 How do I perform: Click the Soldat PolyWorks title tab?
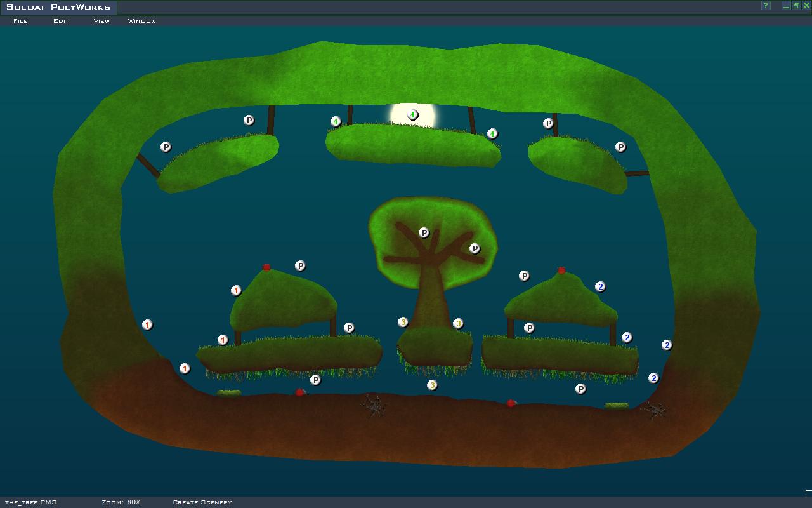pos(58,7)
